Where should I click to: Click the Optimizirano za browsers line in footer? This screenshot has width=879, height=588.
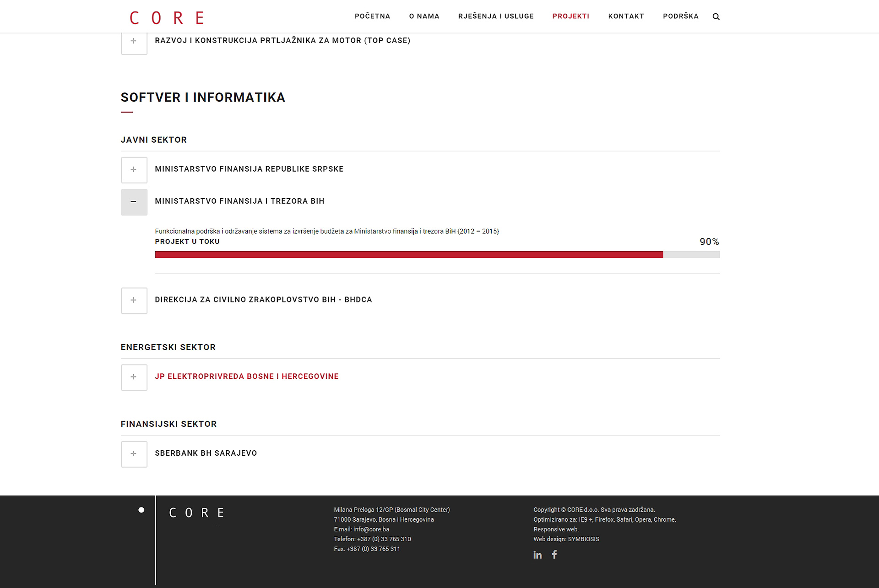[x=605, y=519]
